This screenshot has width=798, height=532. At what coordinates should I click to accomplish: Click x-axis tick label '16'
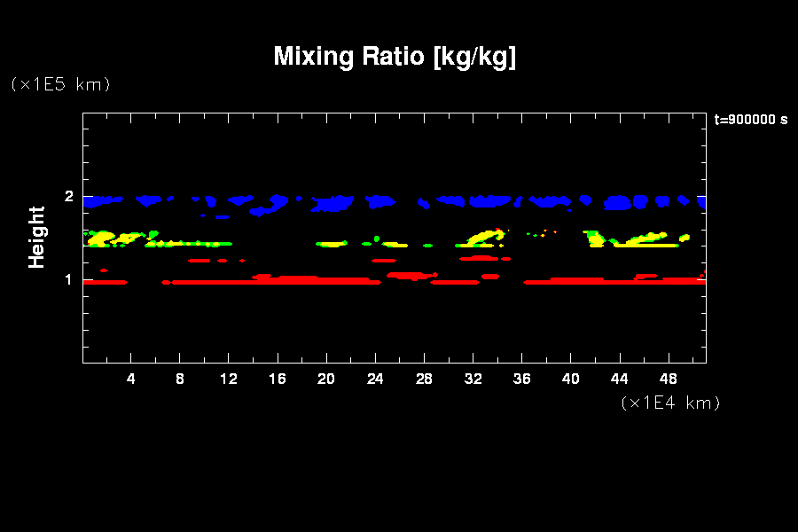(x=278, y=379)
